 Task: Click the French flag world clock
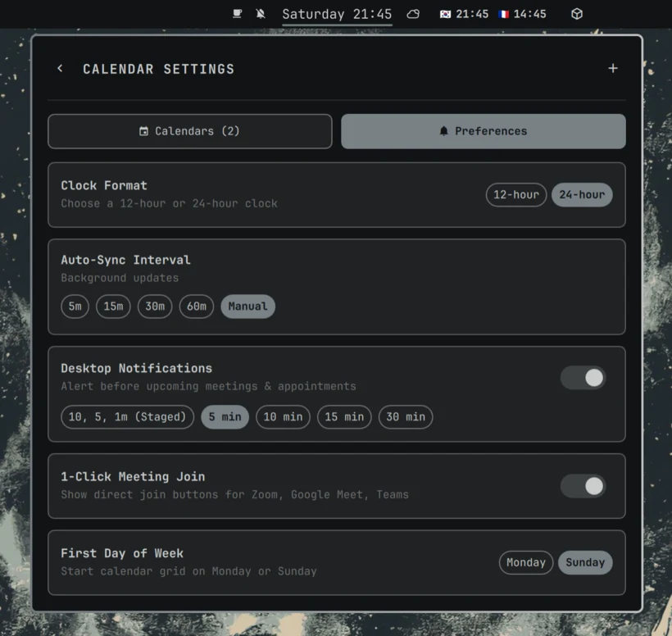(x=522, y=14)
